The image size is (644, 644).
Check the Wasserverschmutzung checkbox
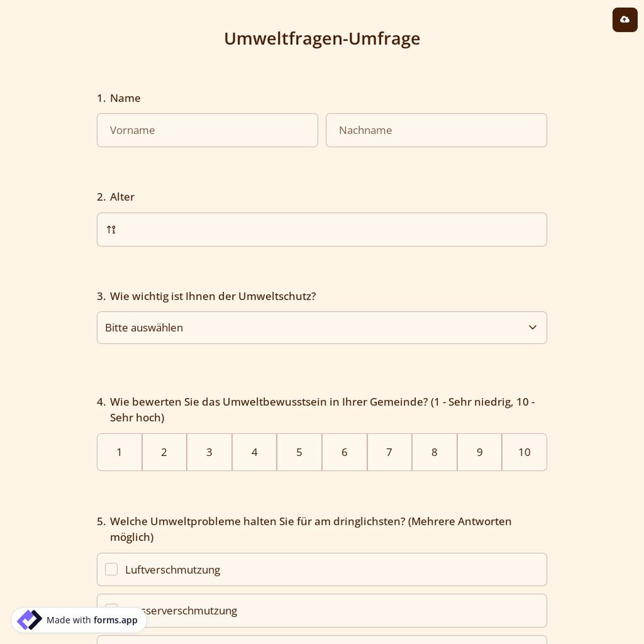[x=111, y=610]
